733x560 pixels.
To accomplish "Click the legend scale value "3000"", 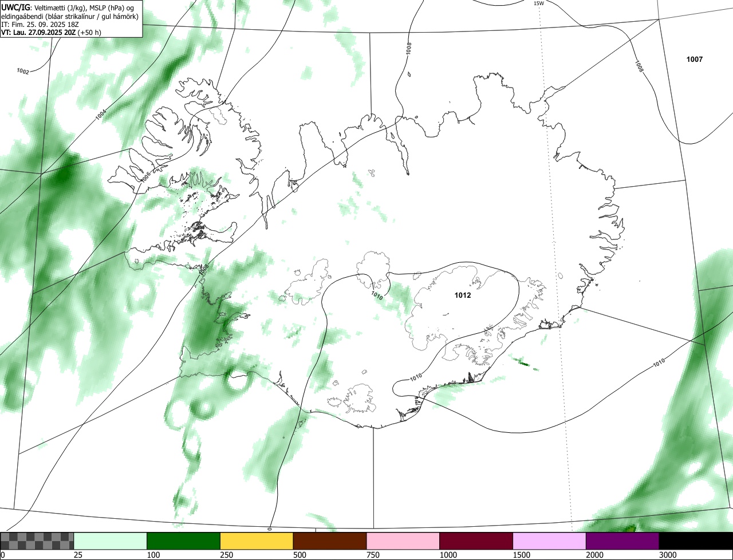I will [x=668, y=555].
